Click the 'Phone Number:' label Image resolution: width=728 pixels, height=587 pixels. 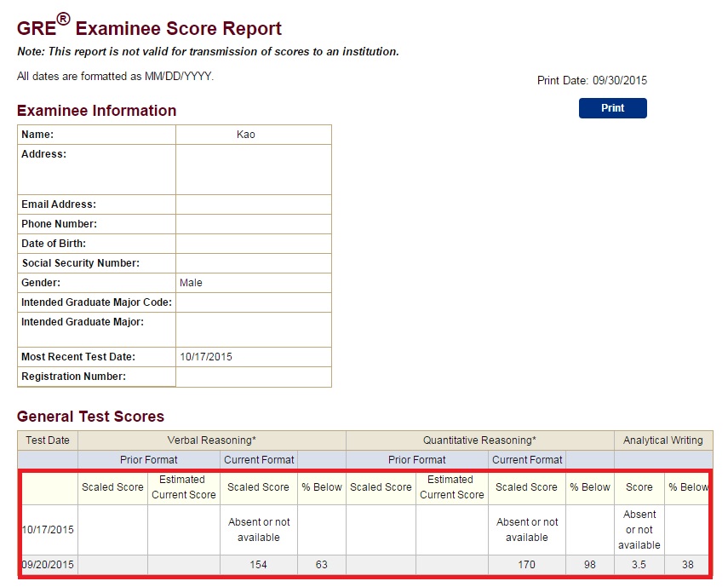[59, 224]
